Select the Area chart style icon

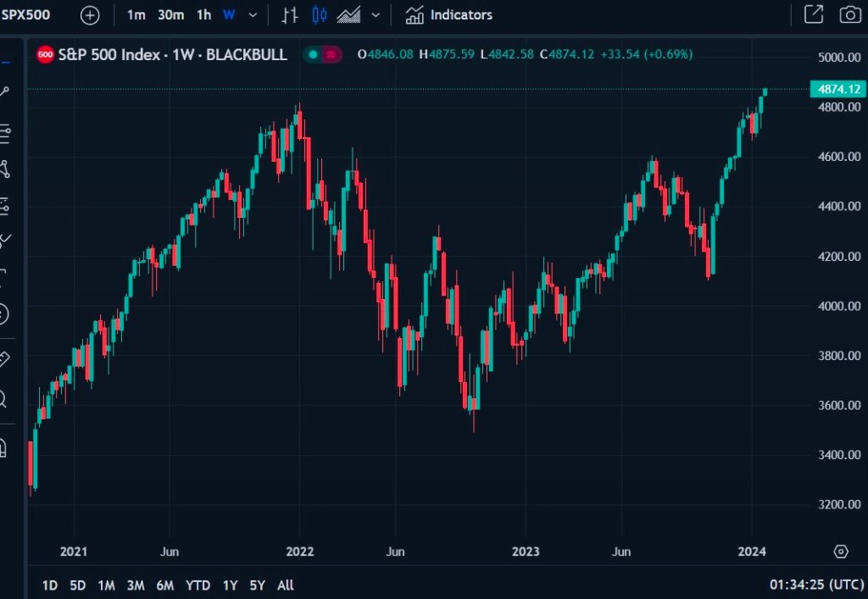[348, 15]
